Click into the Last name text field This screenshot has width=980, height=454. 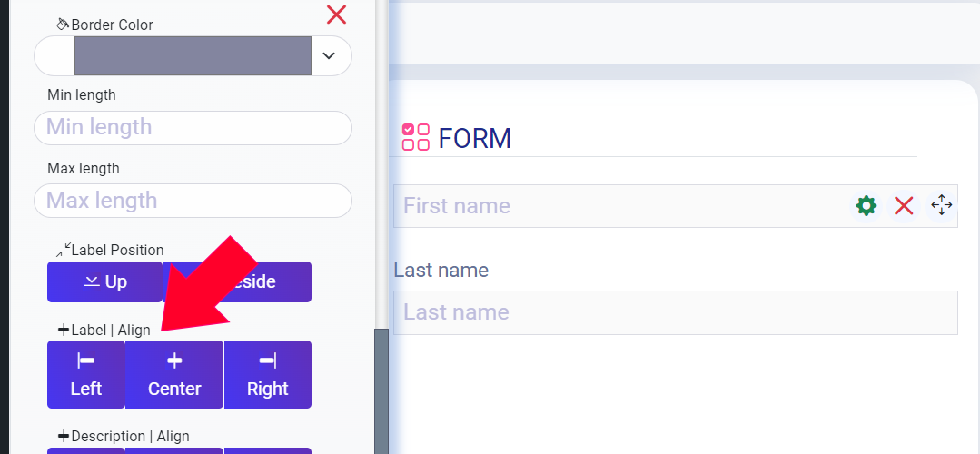click(x=676, y=312)
